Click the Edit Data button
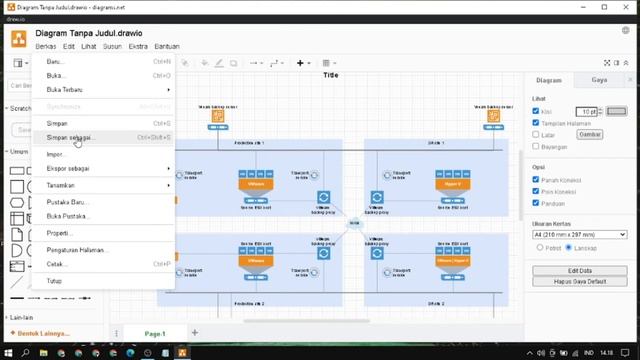Screen dimensions: 640x360 pos(580,271)
